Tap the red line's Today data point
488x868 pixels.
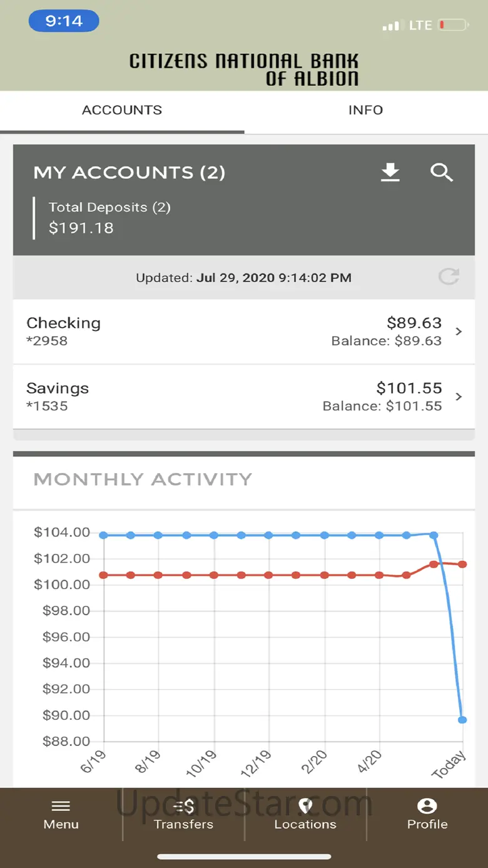point(462,564)
